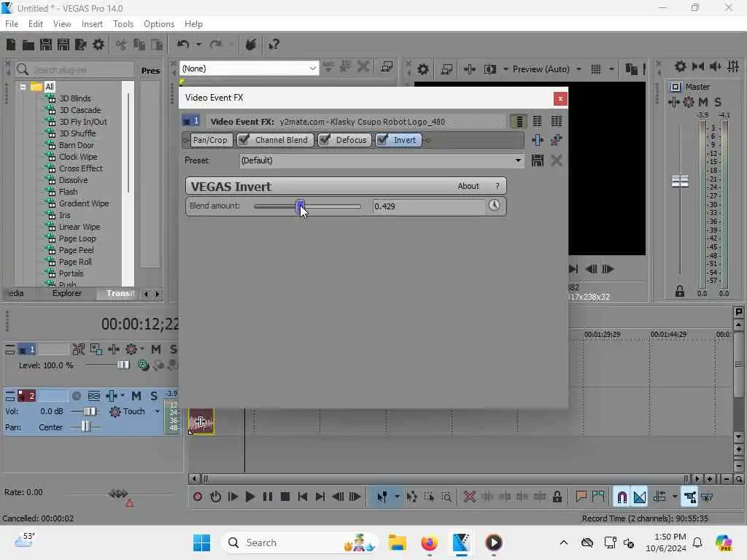This screenshot has height=560, width=747.
Task: Open Plug-In Chain button in FX window
Action: (538, 140)
